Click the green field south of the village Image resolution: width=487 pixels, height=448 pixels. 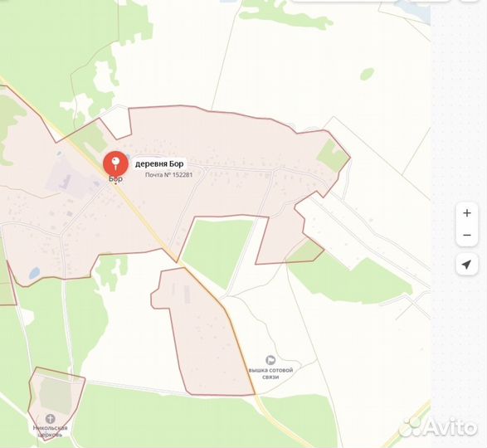pyautogui.click(x=217, y=249)
